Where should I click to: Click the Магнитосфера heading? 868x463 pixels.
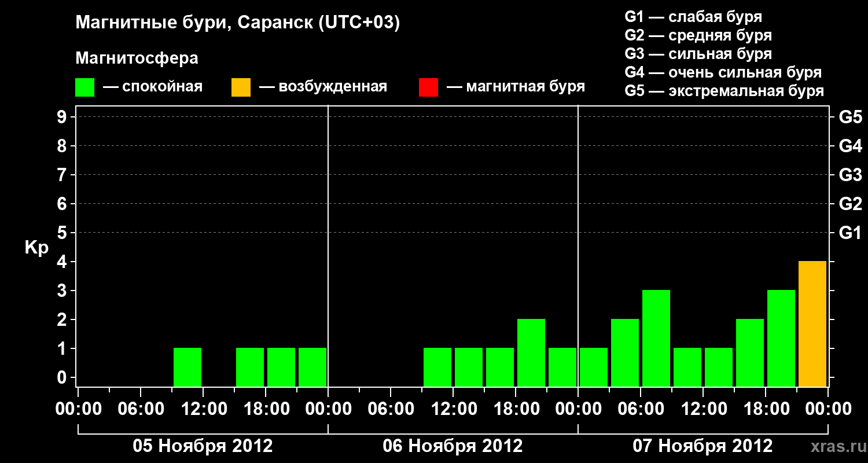pos(137,58)
